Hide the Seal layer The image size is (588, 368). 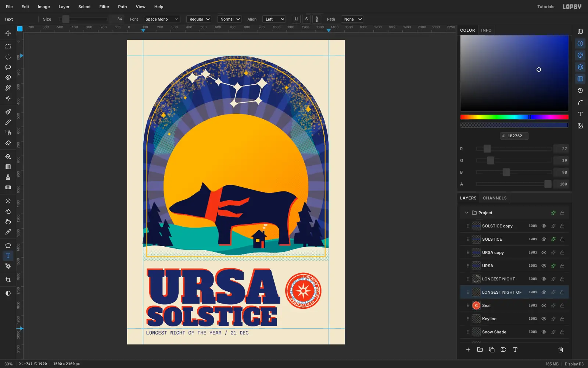point(544,305)
